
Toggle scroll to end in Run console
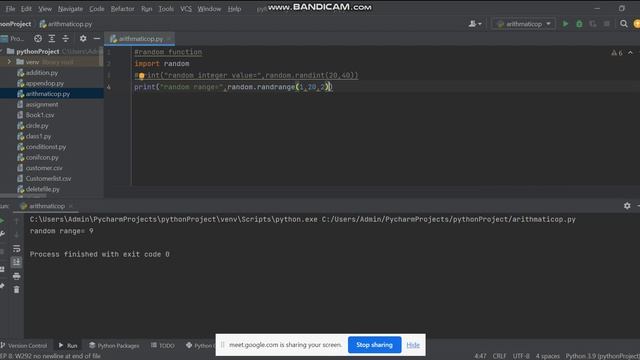tap(16, 262)
